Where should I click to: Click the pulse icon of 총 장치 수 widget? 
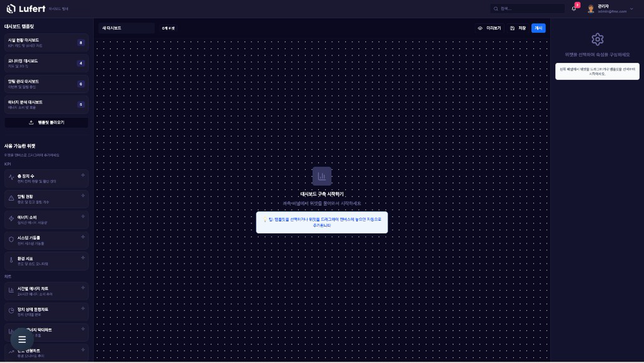click(11, 177)
